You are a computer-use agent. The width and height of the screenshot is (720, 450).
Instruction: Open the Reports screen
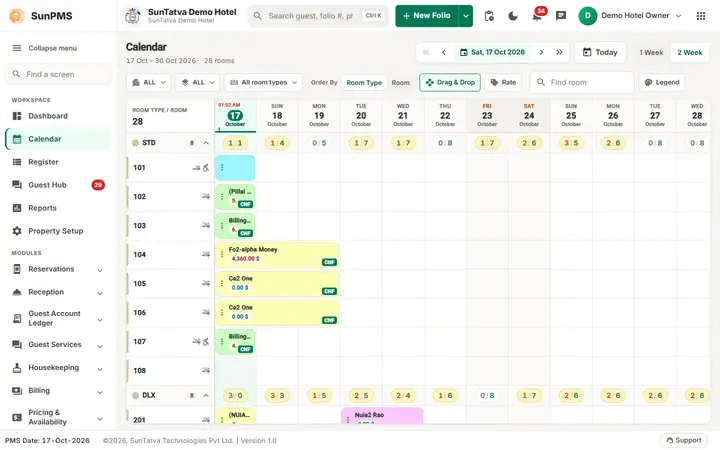click(x=58, y=208)
